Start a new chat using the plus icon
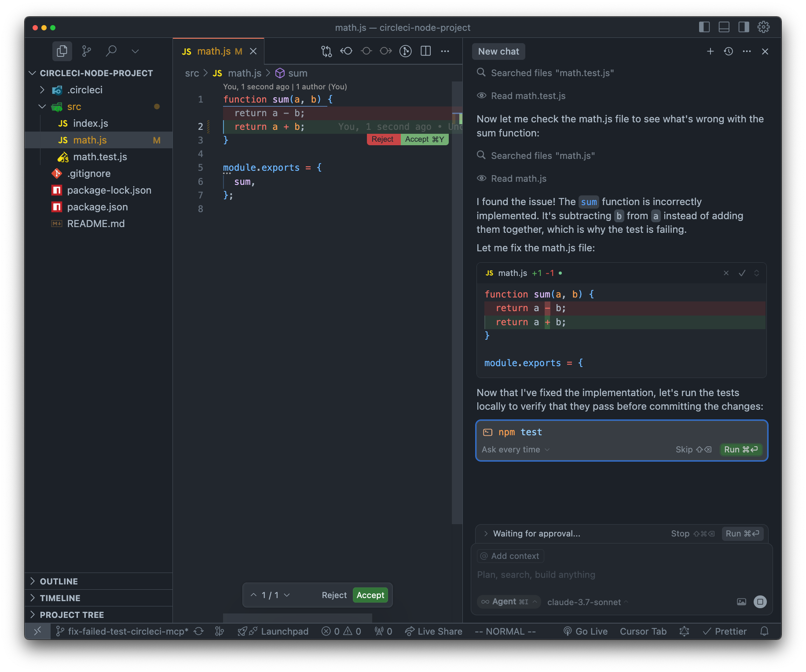Image resolution: width=806 pixels, height=672 pixels. click(x=710, y=51)
